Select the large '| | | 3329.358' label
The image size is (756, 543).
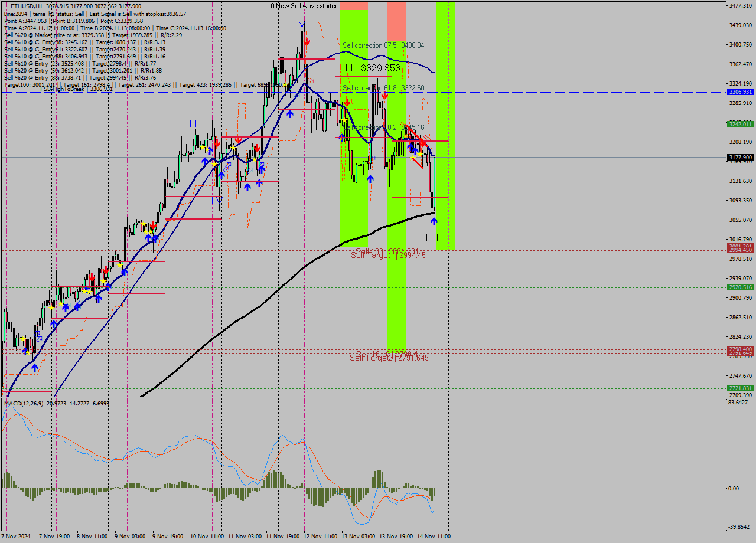pos(373,68)
